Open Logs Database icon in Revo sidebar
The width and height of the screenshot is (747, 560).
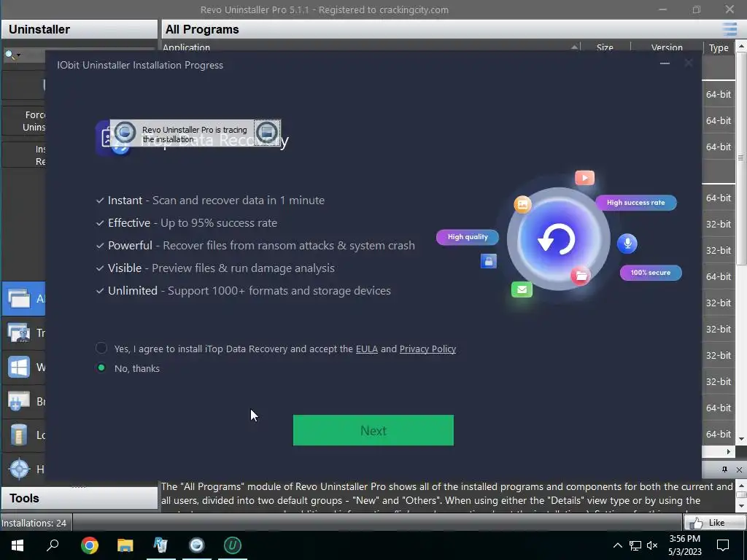(x=19, y=435)
